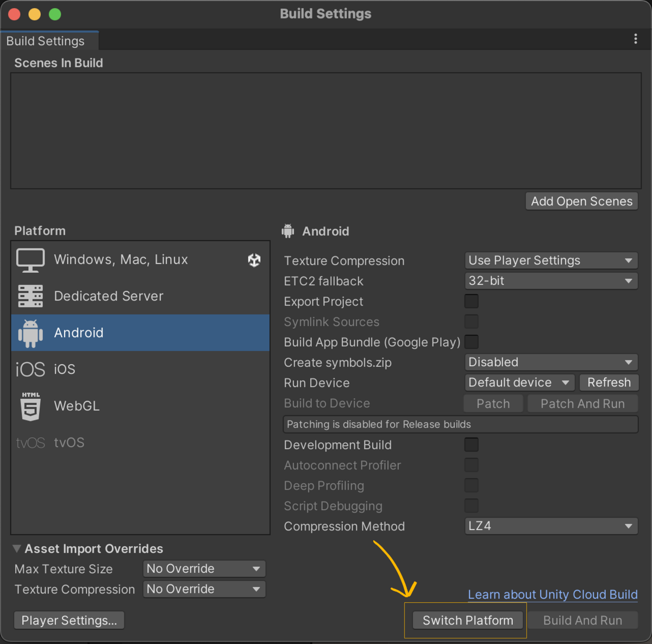Viewport: 652px width, 644px height.
Task: Open the Compression Method LZ4 dropdown
Action: (551, 526)
